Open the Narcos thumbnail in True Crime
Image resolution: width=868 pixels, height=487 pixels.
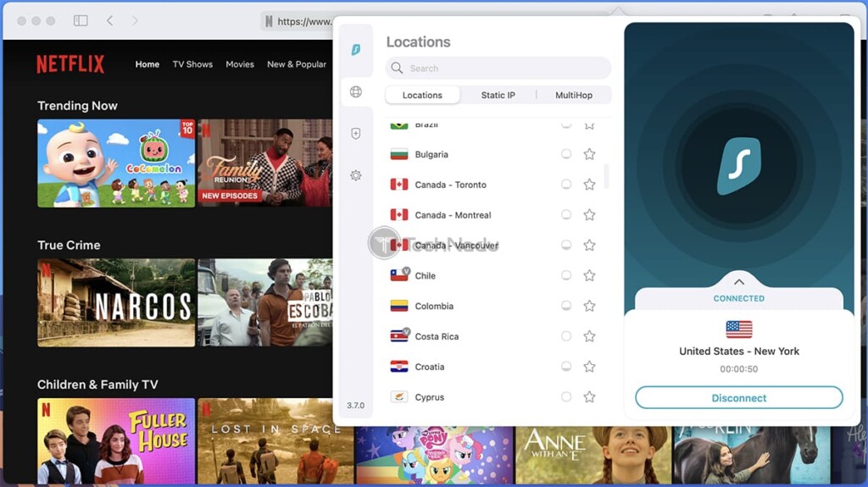[116, 302]
